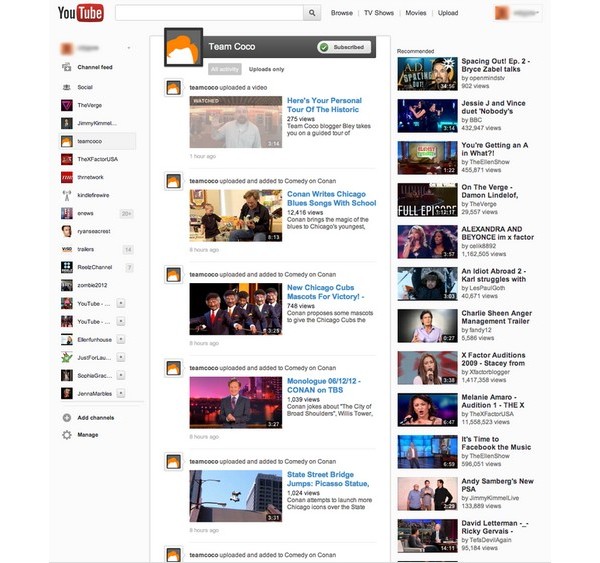Screen dimensions: 600x563
Task: Open the TV Shows link
Action: 379,13
